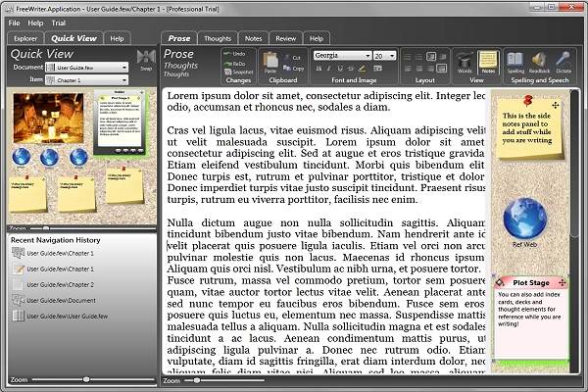Switch to the Thoughts tab
This screenshot has height=392, width=588.
point(218,38)
